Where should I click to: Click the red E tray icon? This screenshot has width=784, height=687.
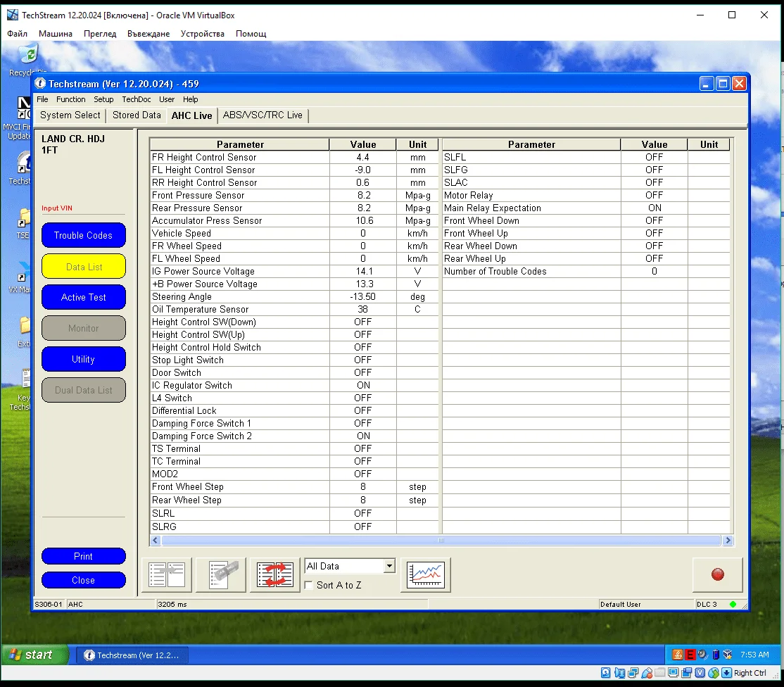tap(690, 655)
